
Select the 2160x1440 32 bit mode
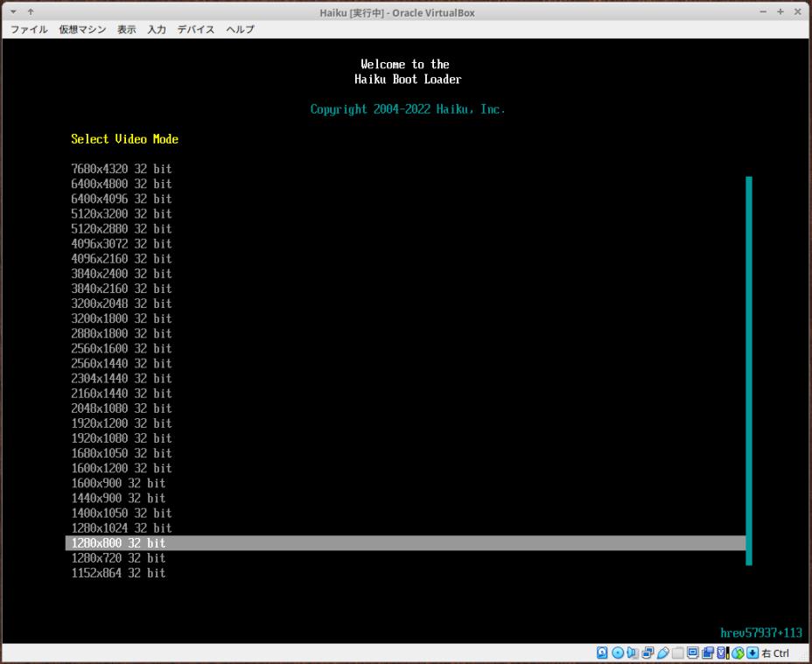(x=121, y=394)
